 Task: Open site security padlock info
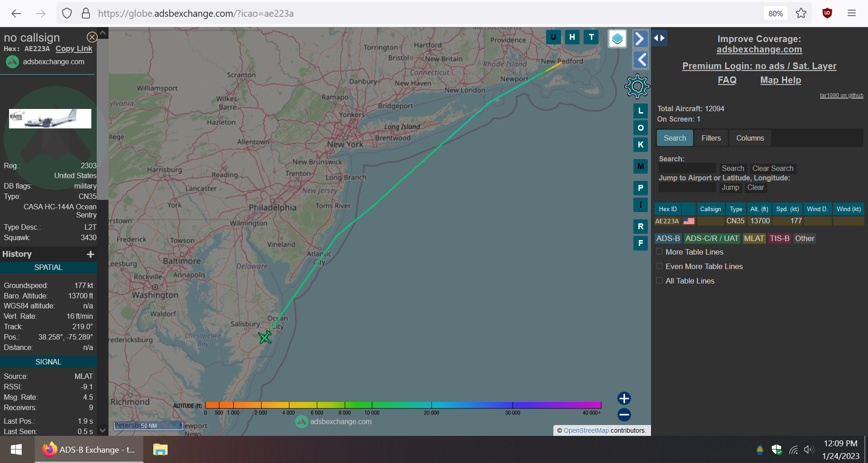[86, 14]
